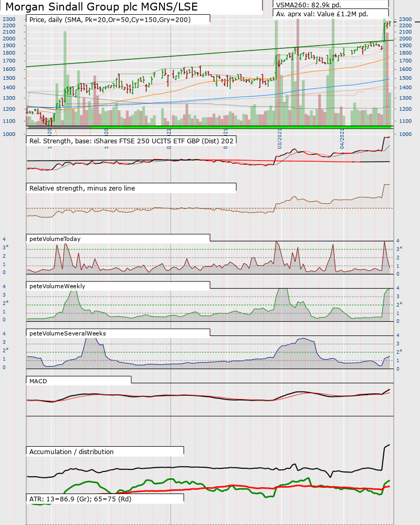Click 2* on peteVolumeWeekly's right axis
Image resolution: width=420 pixels, height=525 pixels.
tap(399, 304)
